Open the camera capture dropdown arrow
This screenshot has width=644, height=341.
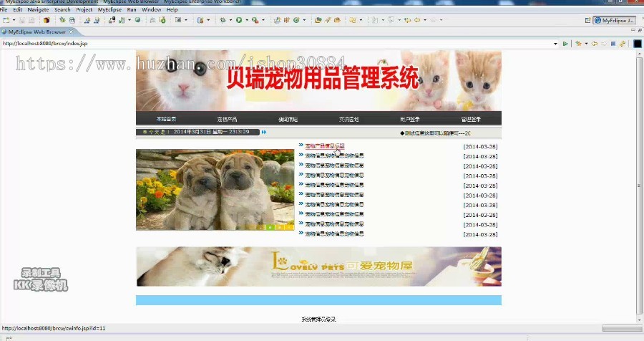[x=185, y=20]
